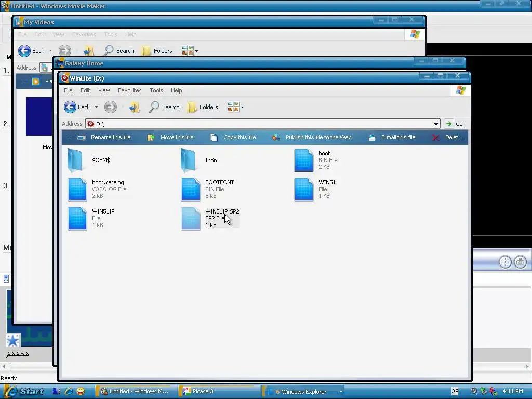Open the Edit menu in WinLite window
The height and width of the screenshot is (399, 532).
coord(85,90)
